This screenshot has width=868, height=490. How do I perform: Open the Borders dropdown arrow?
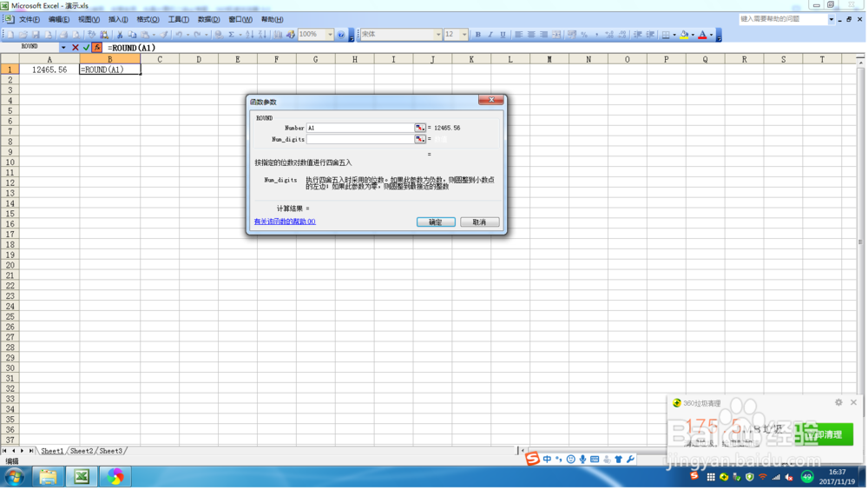click(x=674, y=35)
